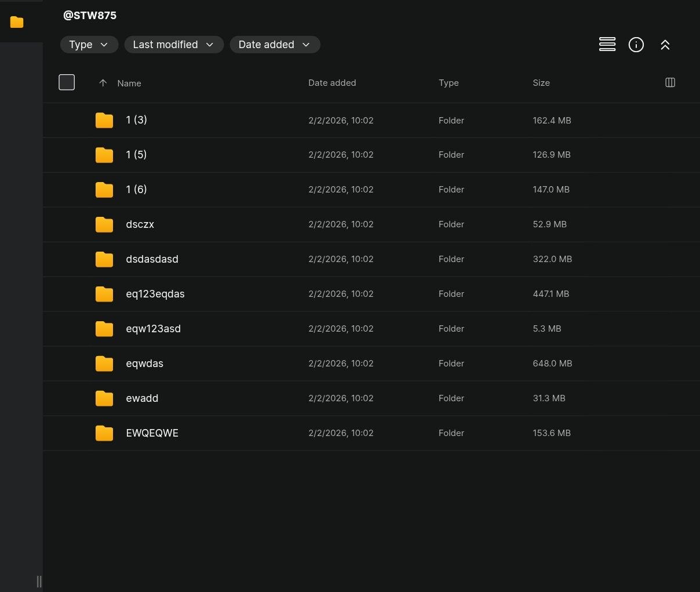
Task: Open the column settings icon
Action: click(x=670, y=82)
